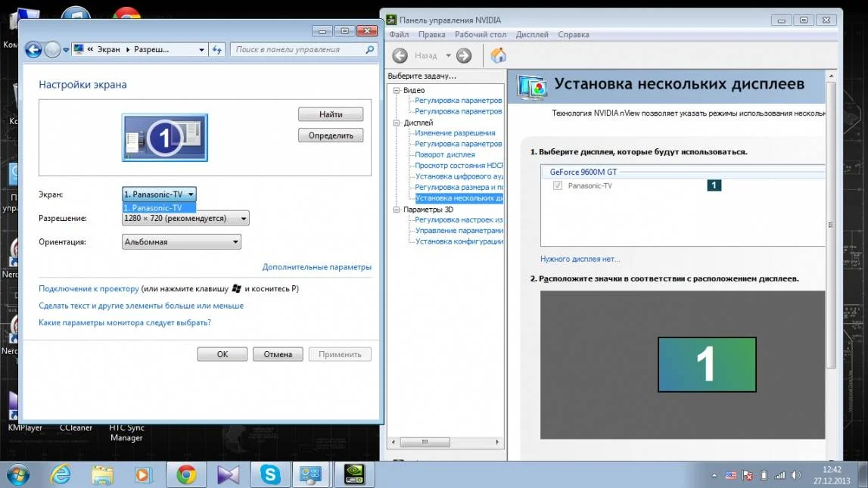
Task: Click Нужного дисплея нет link
Action: (580, 259)
